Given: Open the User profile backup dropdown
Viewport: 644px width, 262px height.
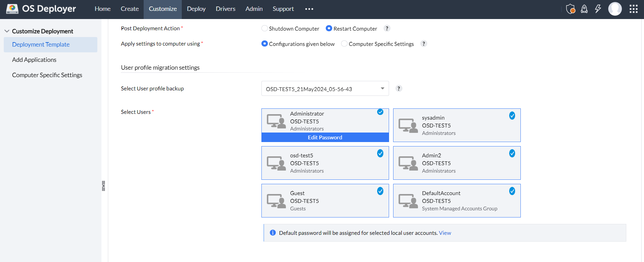Looking at the screenshot, I should 325,89.
